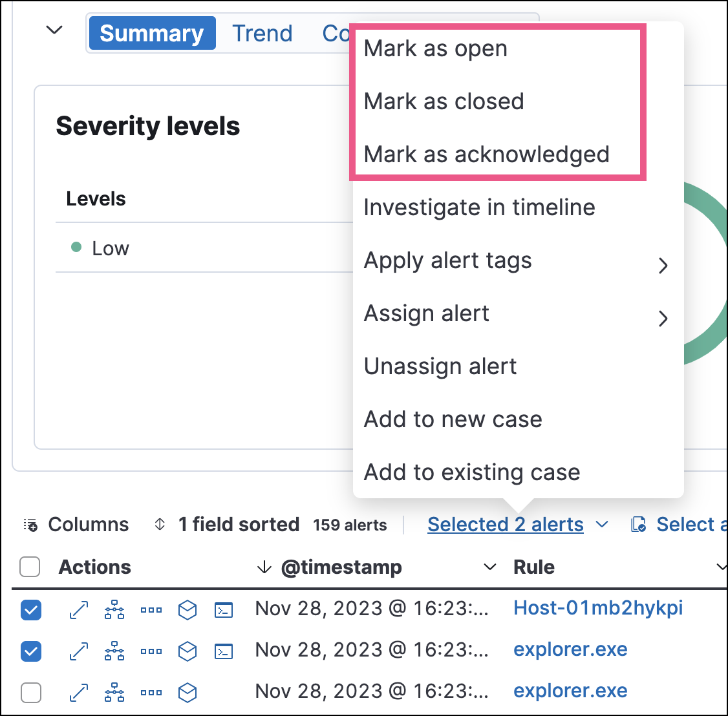This screenshot has width=728, height=716.
Task: Open the analyzer graph view for the first alert
Action: tap(114, 609)
